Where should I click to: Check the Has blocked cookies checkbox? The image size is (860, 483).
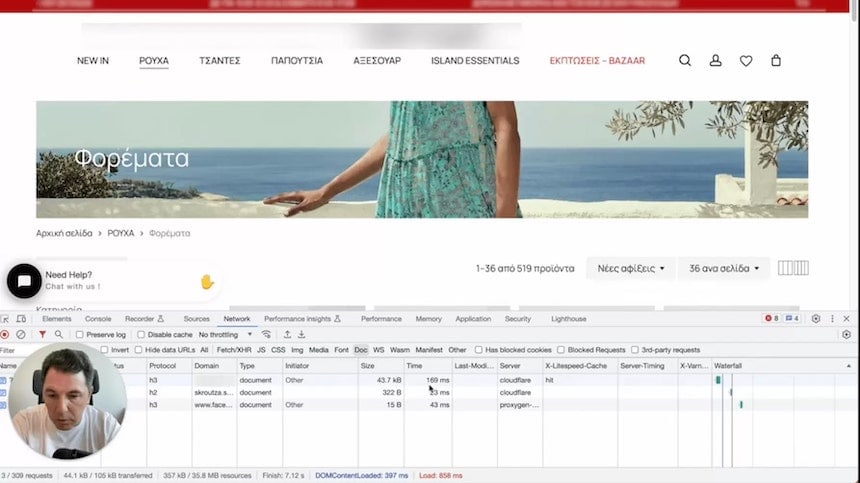479,350
